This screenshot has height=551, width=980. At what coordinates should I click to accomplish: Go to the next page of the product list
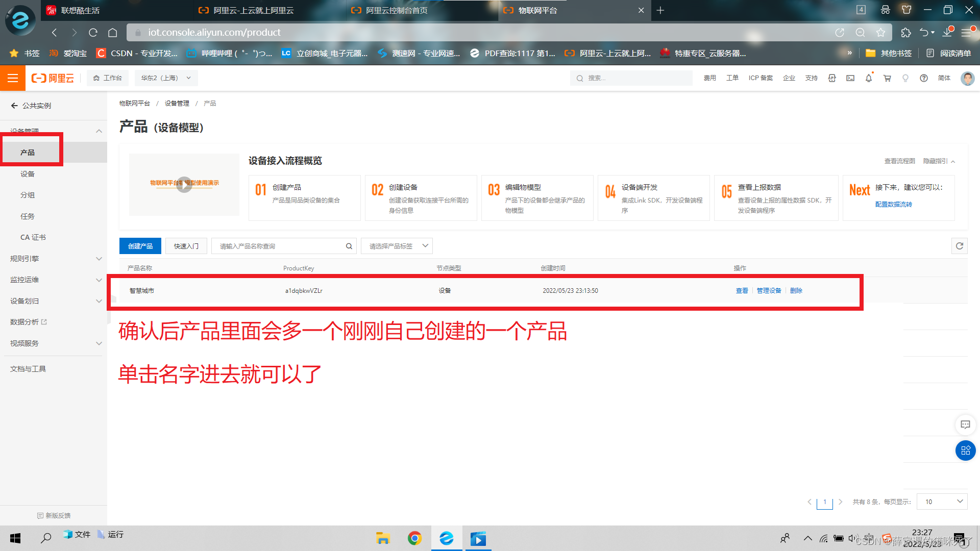(840, 502)
